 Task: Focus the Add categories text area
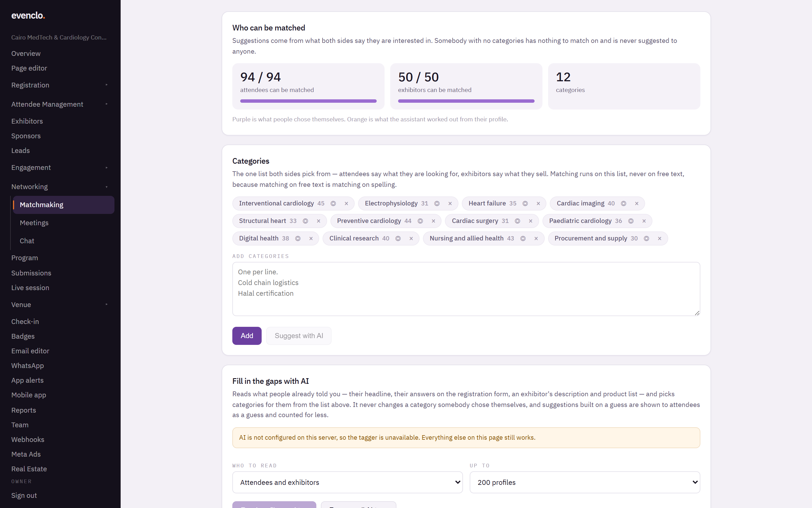click(x=466, y=289)
